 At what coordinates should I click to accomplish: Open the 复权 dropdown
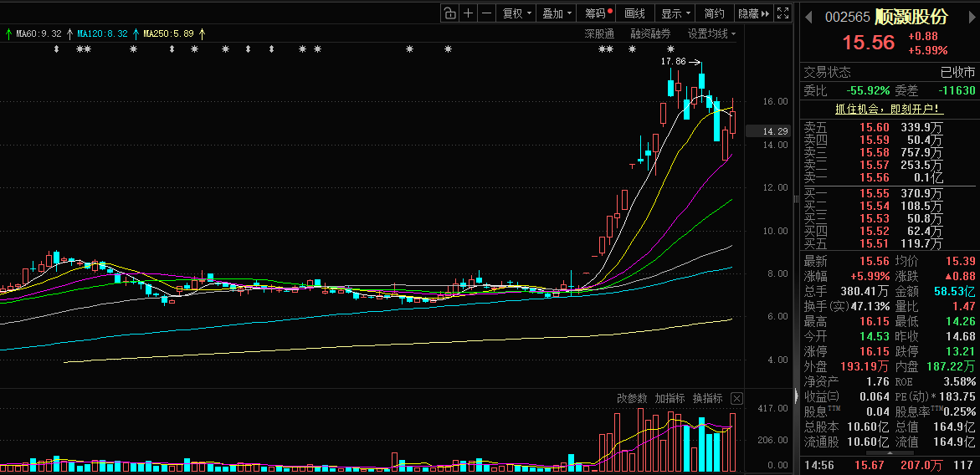[x=517, y=13]
